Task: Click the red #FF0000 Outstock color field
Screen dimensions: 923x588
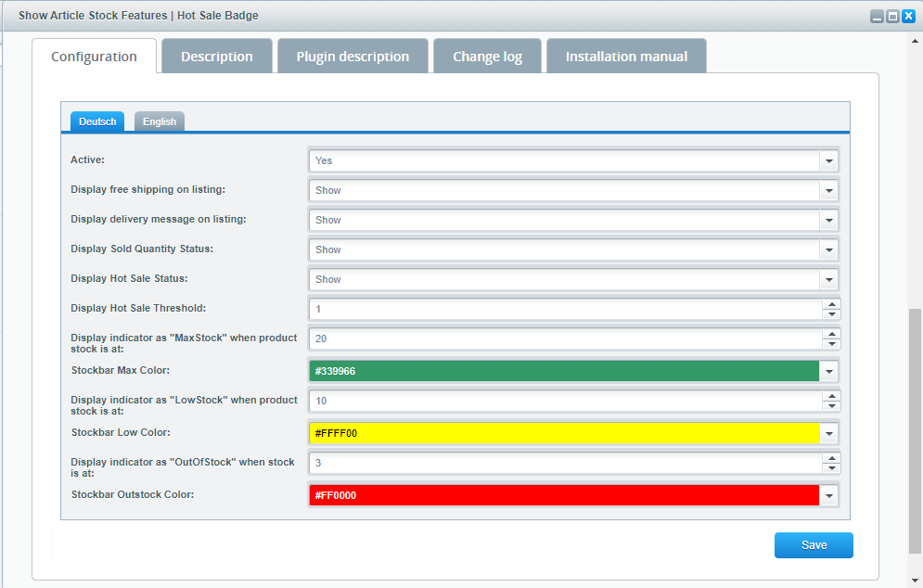Action: [565, 495]
